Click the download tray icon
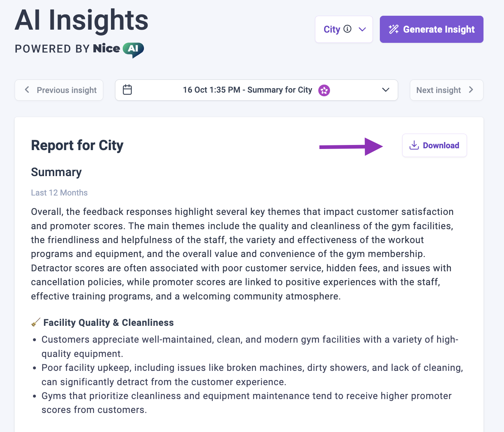This screenshot has width=504, height=432. click(414, 145)
